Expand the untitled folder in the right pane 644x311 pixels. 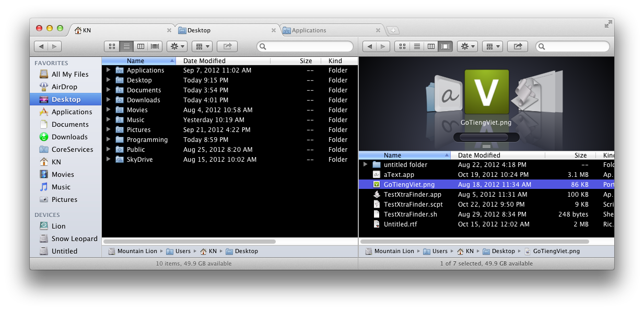(x=365, y=164)
